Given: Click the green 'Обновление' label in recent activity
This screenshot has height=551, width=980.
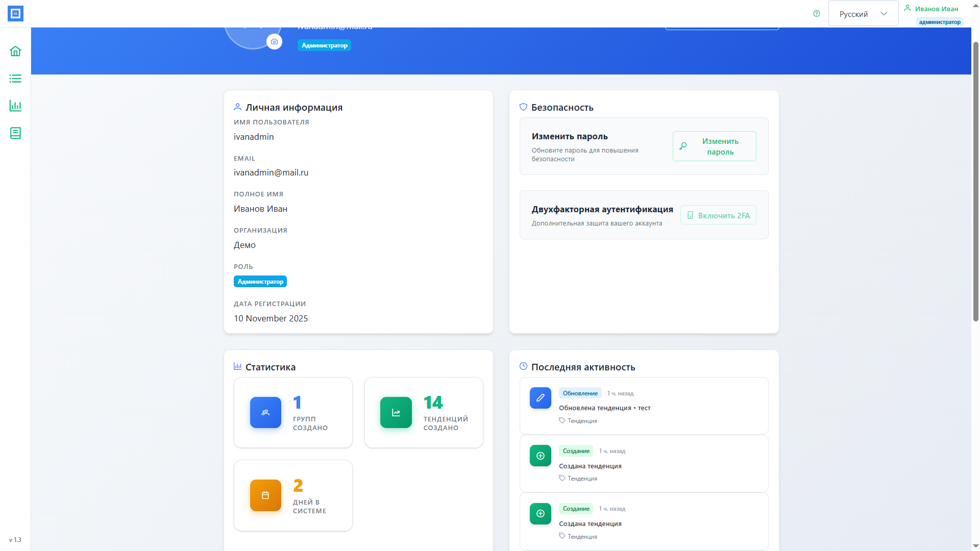Looking at the screenshot, I should point(580,393).
